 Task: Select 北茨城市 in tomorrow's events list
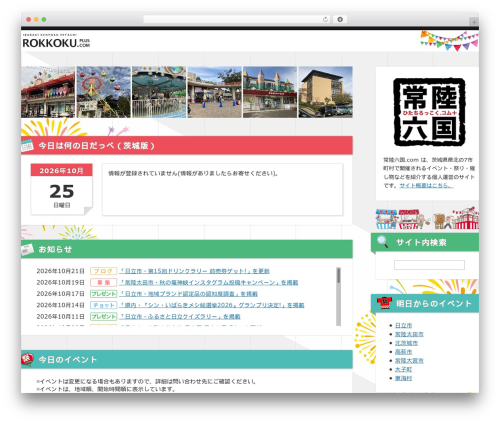tap(406, 343)
